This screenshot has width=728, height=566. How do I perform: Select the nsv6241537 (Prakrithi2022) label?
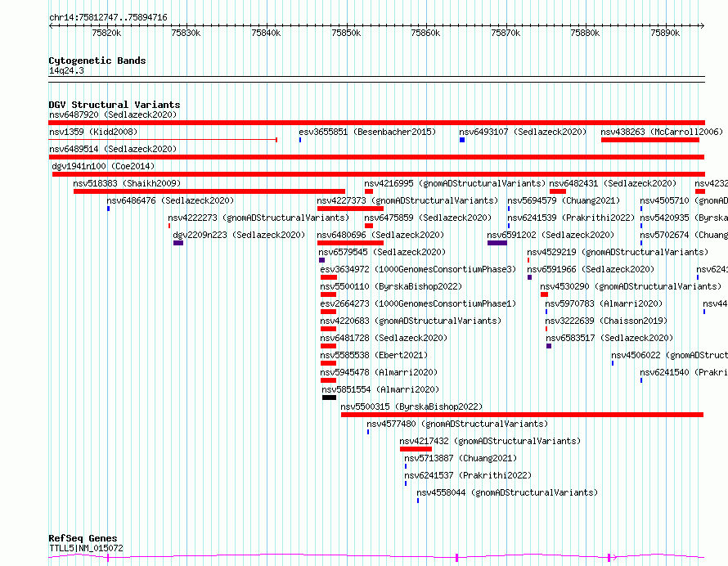[x=468, y=475]
